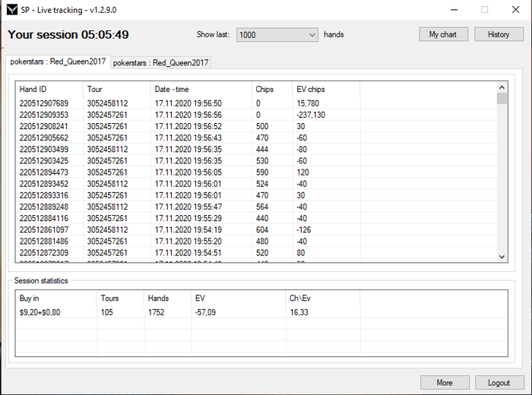
Task: Open the Show last hands dropdown
Action: [277, 35]
